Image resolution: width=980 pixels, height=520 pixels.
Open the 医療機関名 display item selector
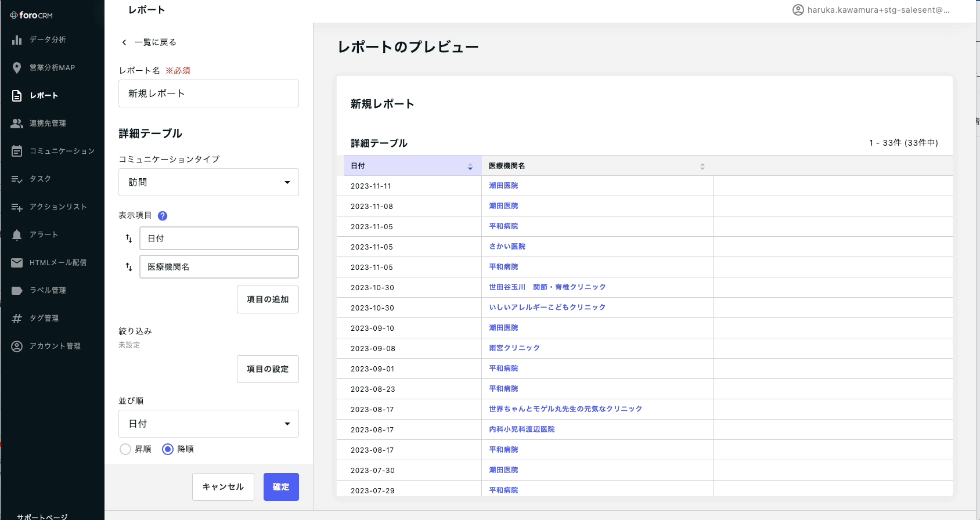tap(219, 267)
